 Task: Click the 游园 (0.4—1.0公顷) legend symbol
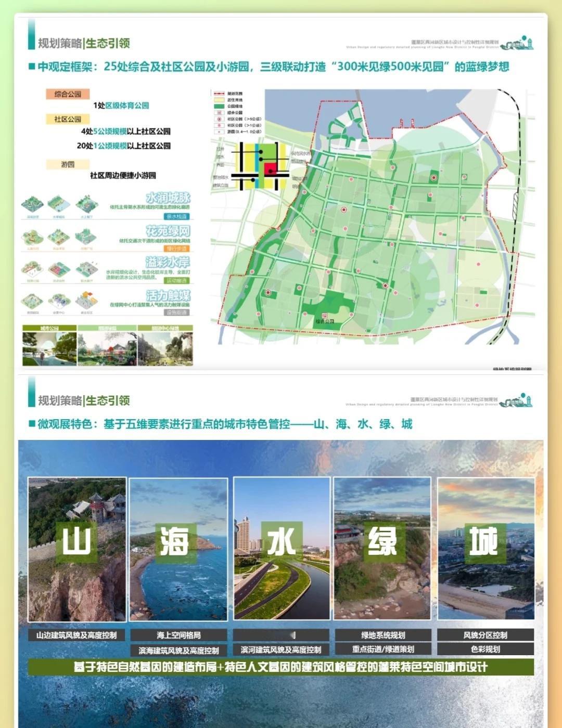pos(219,132)
